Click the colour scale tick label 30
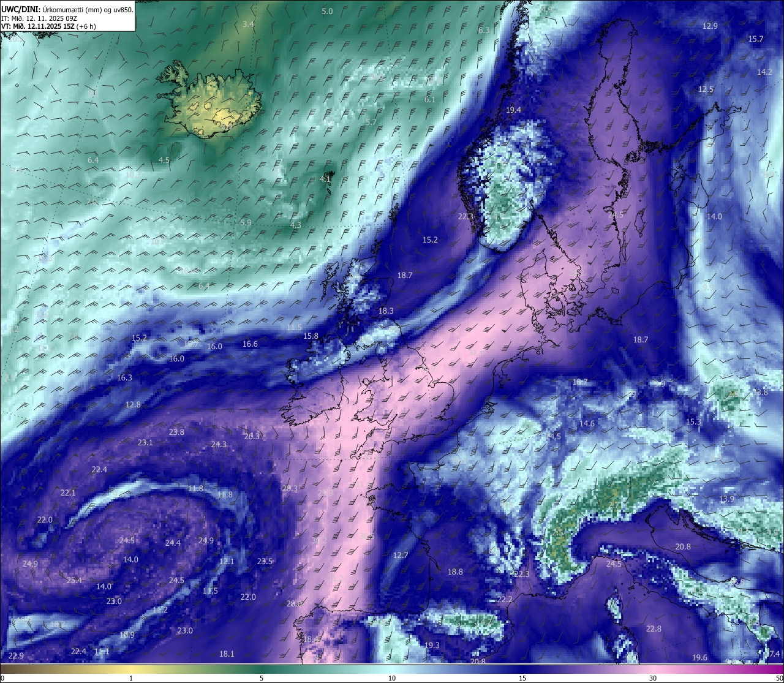Screen dimensions: 784x683 tap(653, 678)
